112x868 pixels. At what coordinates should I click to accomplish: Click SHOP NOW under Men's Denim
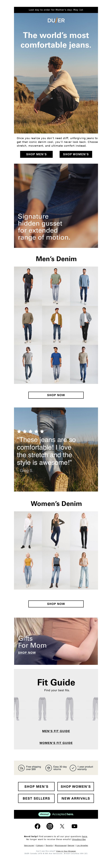[56, 395]
